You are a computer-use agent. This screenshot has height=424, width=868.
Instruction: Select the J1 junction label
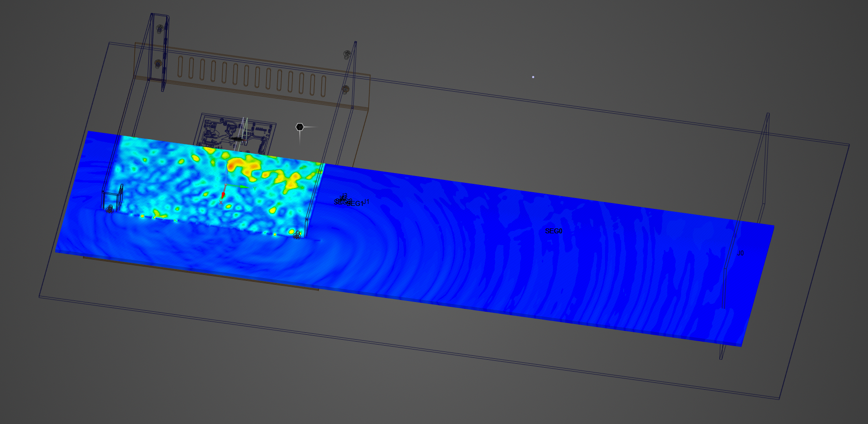tap(366, 201)
